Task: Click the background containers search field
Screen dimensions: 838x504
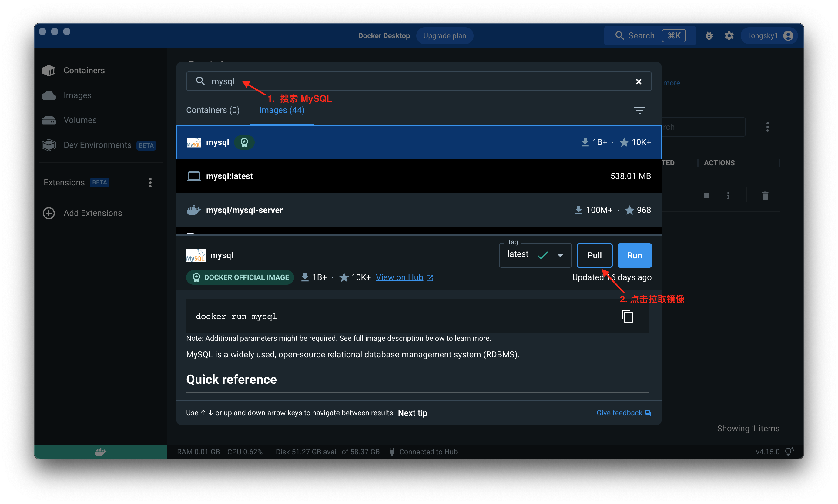Action: (703, 127)
